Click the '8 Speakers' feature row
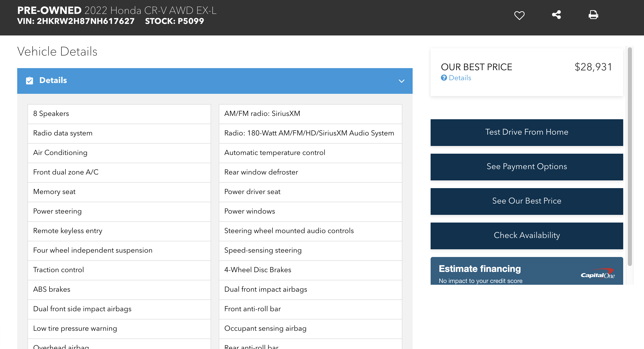The height and width of the screenshot is (349, 644). click(x=119, y=114)
